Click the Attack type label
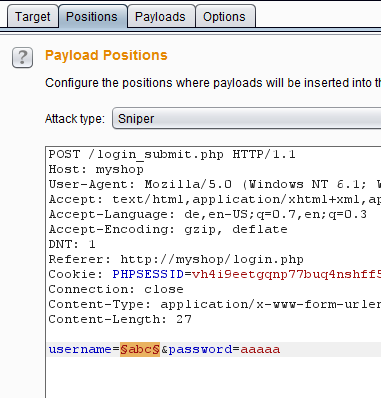381x398 pixels. tap(75, 119)
